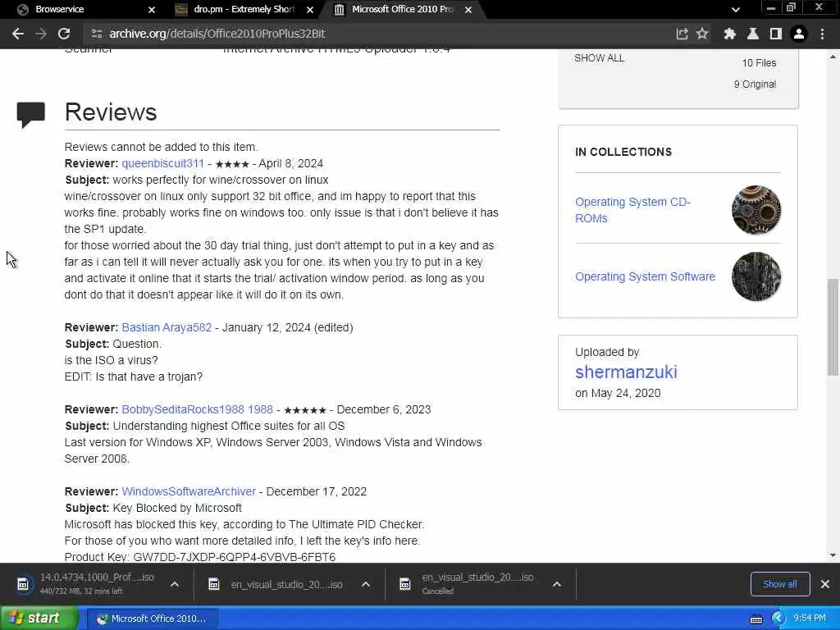Open uploader shermanzuki profile
This screenshot has width=840, height=630.
pos(626,372)
